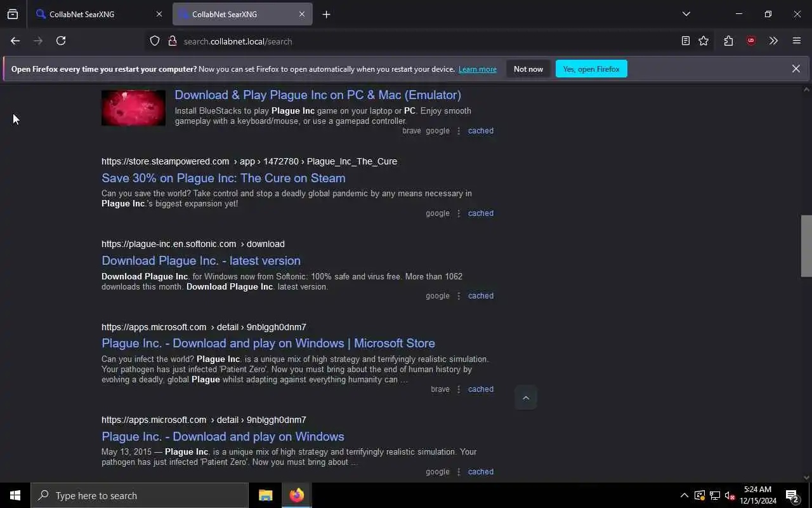This screenshot has height=508, width=812.
Task: Click the site security lock icon
Action: click(172, 41)
